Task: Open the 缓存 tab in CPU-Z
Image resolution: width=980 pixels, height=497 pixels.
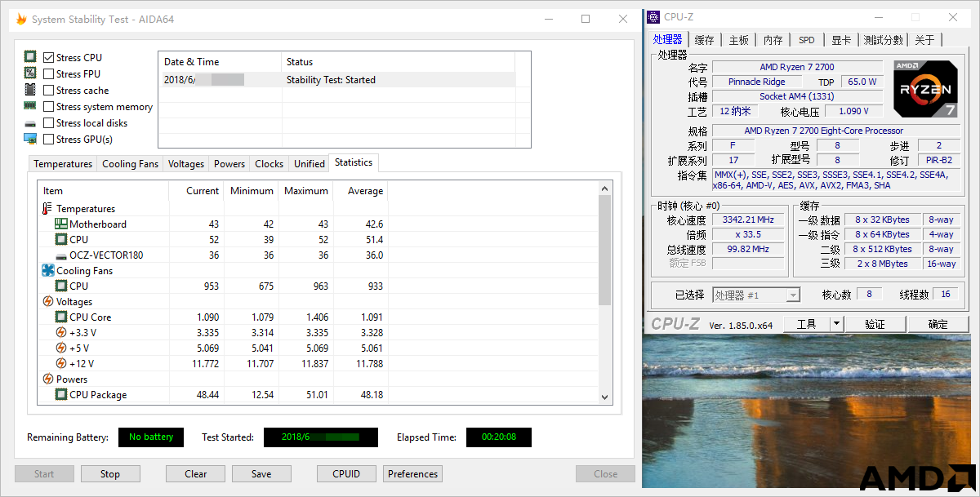Action: pyautogui.click(x=705, y=40)
